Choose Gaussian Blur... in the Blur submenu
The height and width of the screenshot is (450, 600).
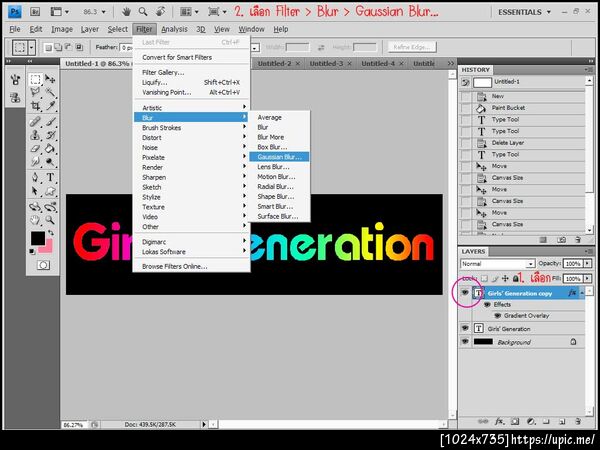[279, 157]
